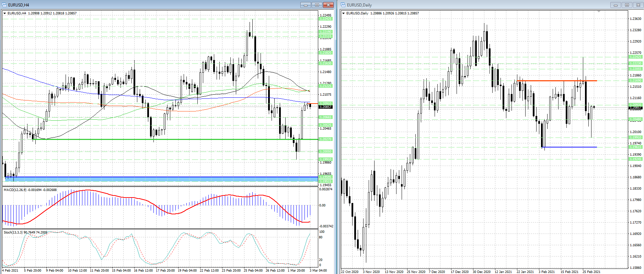Click current price tag 1.20857 on H4 scale
This screenshot has height=274, width=644.
pyautogui.click(x=326, y=107)
